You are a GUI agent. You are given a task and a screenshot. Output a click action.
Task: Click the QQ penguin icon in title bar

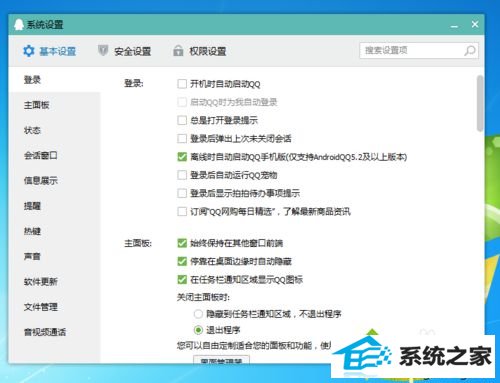click(19, 24)
